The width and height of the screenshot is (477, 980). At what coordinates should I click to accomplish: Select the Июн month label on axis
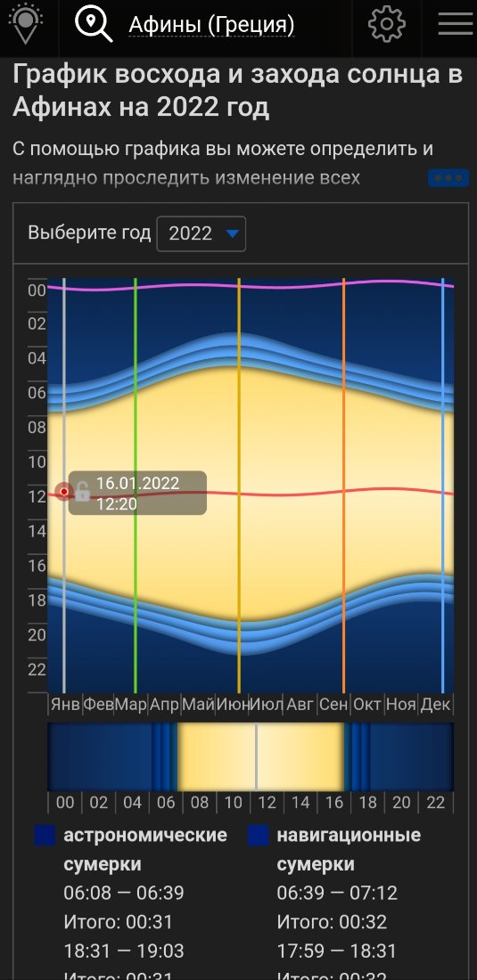pos(232,705)
